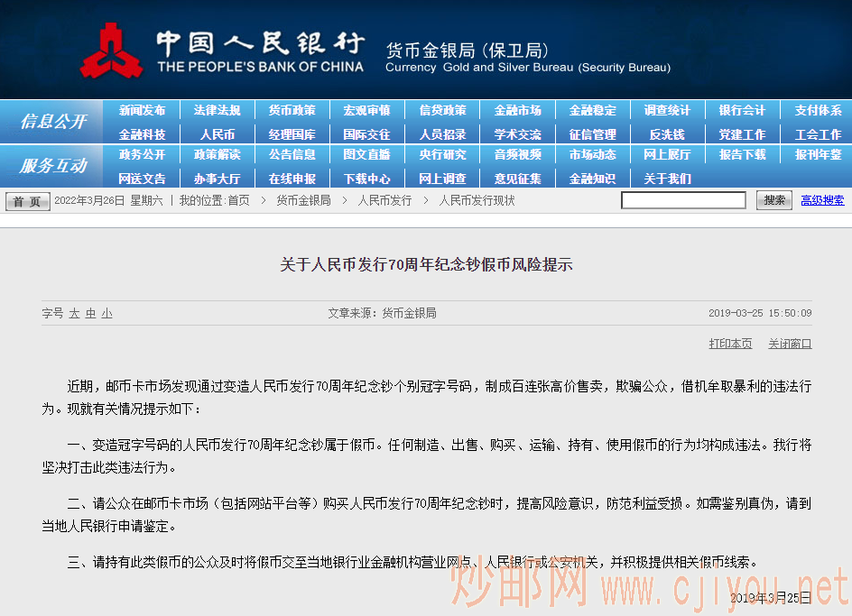Open 关于我们 page
Screen dimensions: 852x616
pyautogui.click(x=667, y=179)
